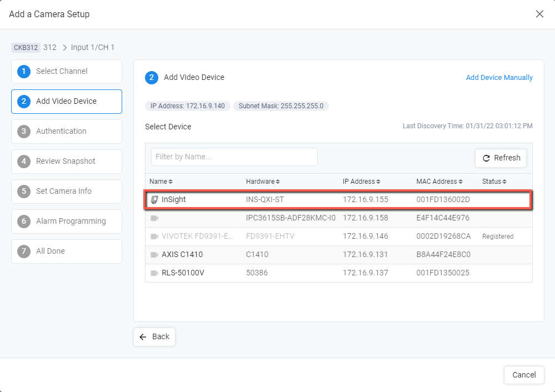
Task: Open the All Done step
Action: tap(67, 252)
